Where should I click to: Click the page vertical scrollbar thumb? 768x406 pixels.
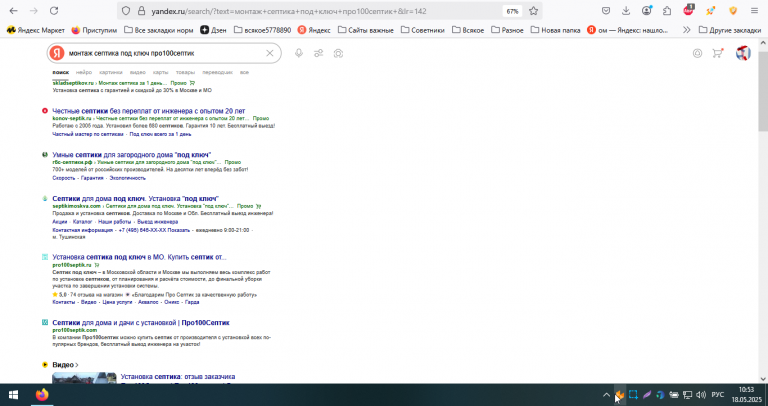763,90
